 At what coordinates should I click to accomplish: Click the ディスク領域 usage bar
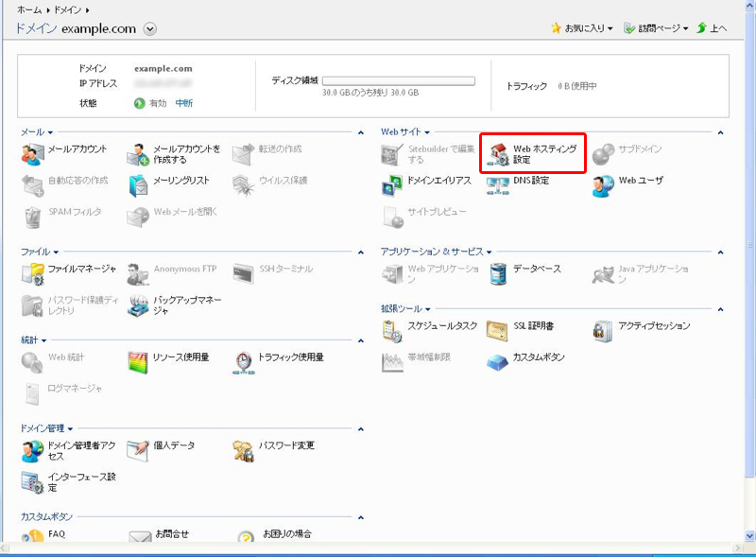[x=398, y=81]
